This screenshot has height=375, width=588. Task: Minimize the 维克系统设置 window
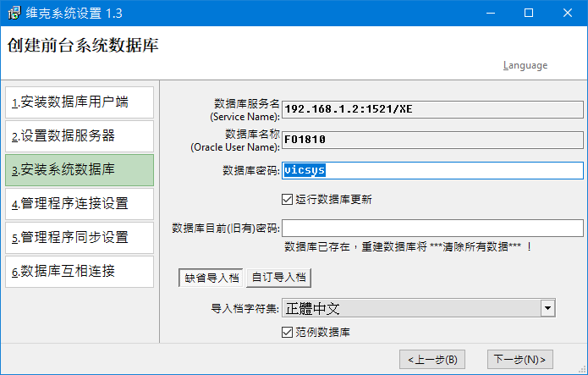[x=491, y=14]
